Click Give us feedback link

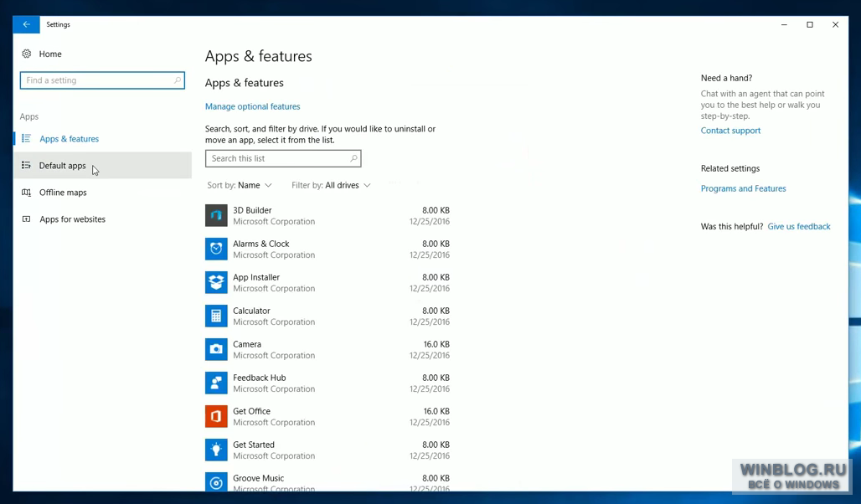(799, 226)
